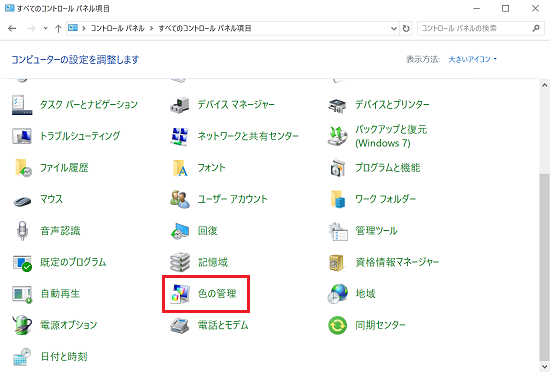Open the フォント link text
550x372 pixels.
212,168
